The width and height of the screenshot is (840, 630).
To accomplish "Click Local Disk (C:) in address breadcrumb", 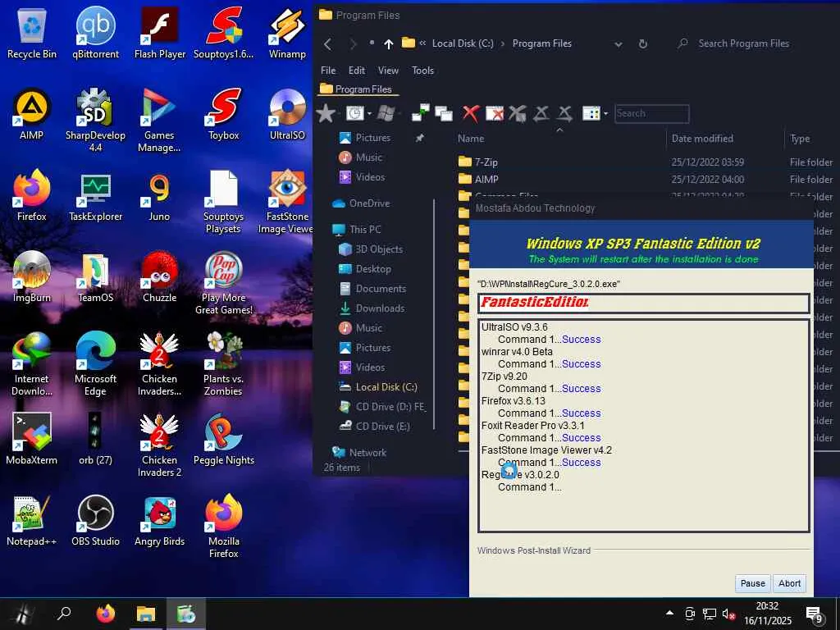I will point(463,43).
